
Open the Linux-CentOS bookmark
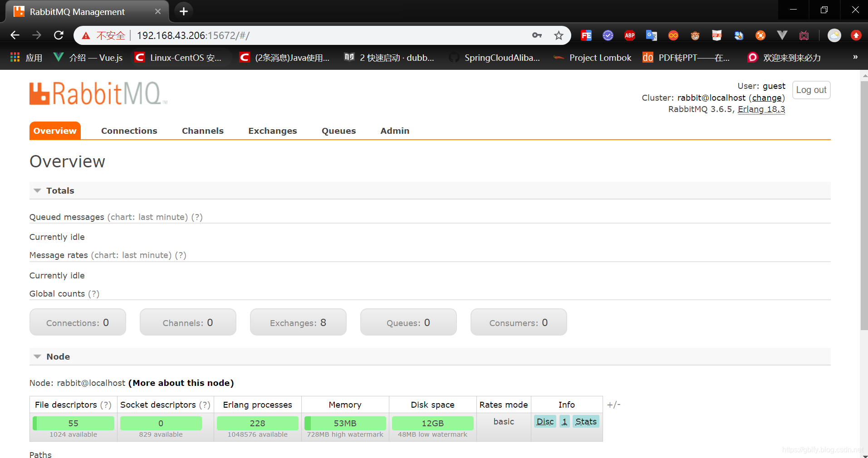178,58
